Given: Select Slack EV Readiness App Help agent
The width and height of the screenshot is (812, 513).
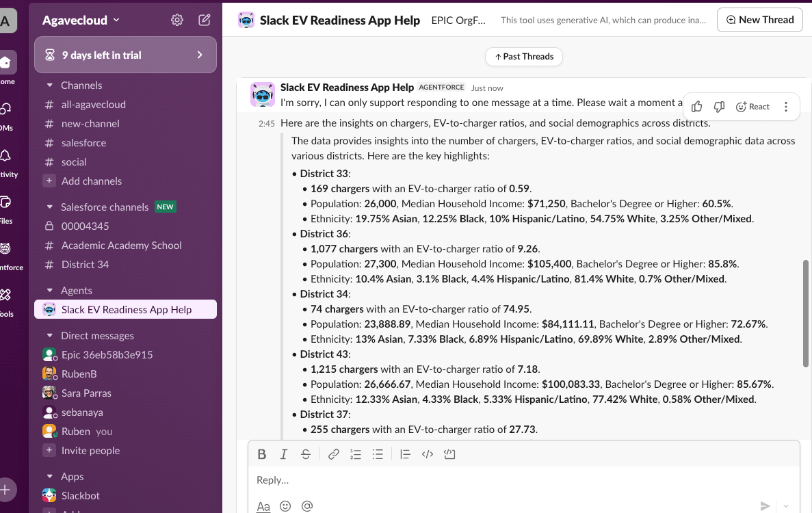Looking at the screenshot, I should coord(125,310).
